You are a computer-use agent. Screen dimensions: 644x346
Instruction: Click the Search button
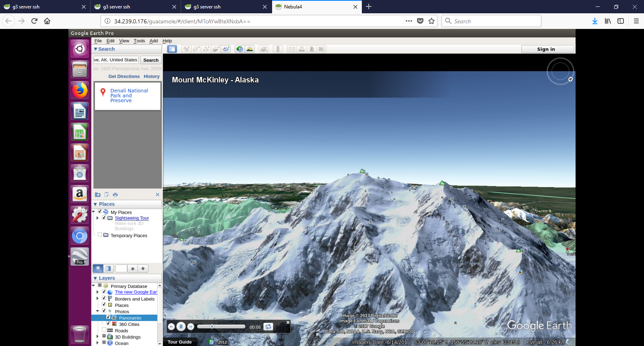pos(151,60)
